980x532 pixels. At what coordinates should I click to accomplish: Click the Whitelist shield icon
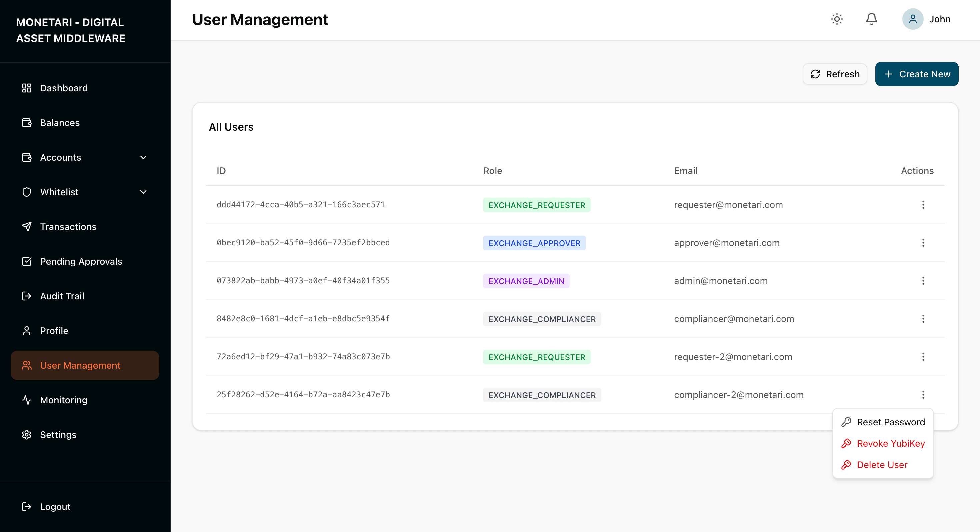click(x=27, y=192)
